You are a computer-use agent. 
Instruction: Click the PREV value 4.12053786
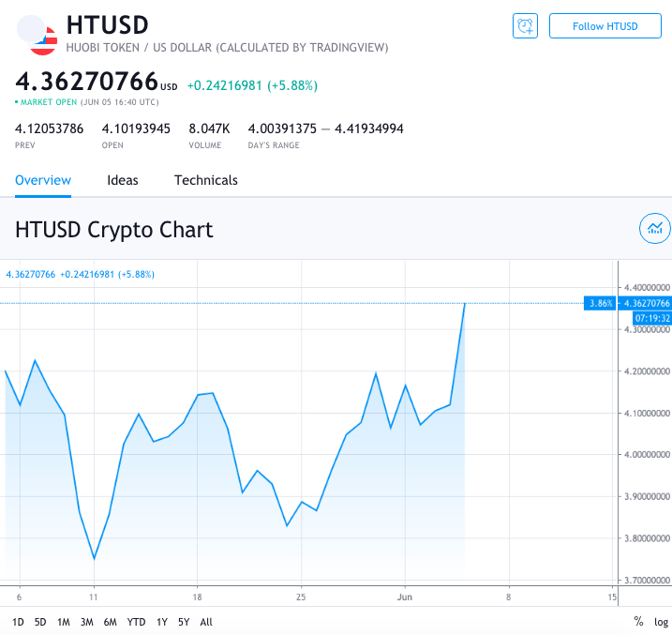pyautogui.click(x=50, y=129)
